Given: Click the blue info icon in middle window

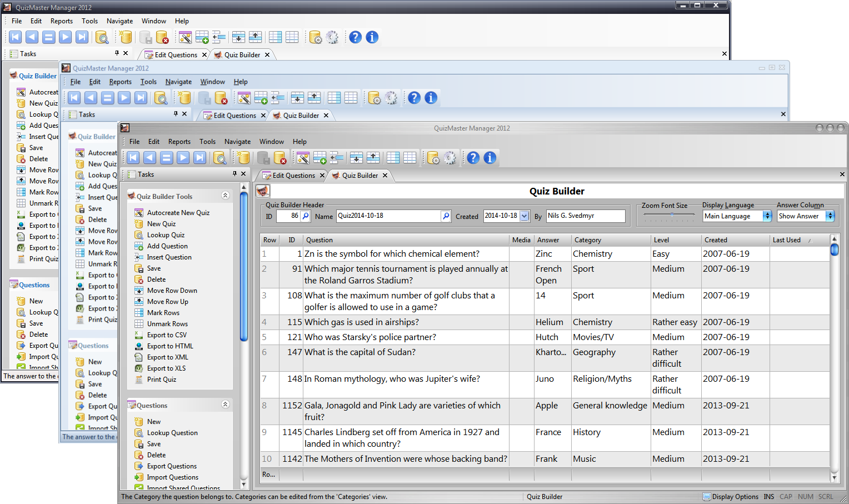Looking at the screenshot, I should (431, 98).
